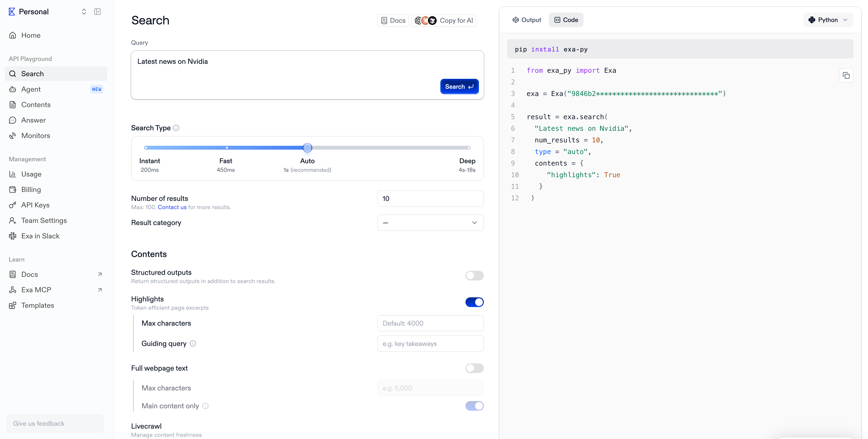This screenshot has width=868, height=439.
Task: Switch to the Output tab
Action: (x=526, y=20)
